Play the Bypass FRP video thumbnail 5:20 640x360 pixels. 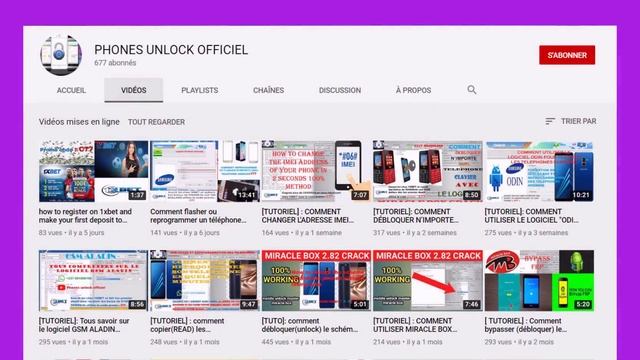(x=539, y=280)
